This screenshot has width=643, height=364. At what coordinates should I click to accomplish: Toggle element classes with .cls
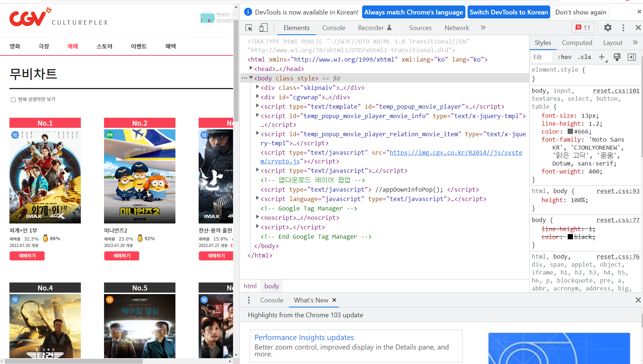tap(584, 57)
